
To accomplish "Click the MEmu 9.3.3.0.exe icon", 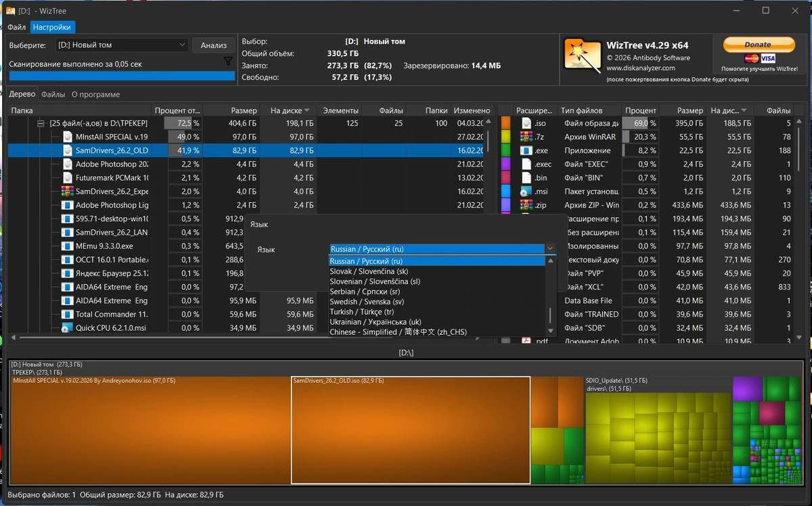I will 67,246.
